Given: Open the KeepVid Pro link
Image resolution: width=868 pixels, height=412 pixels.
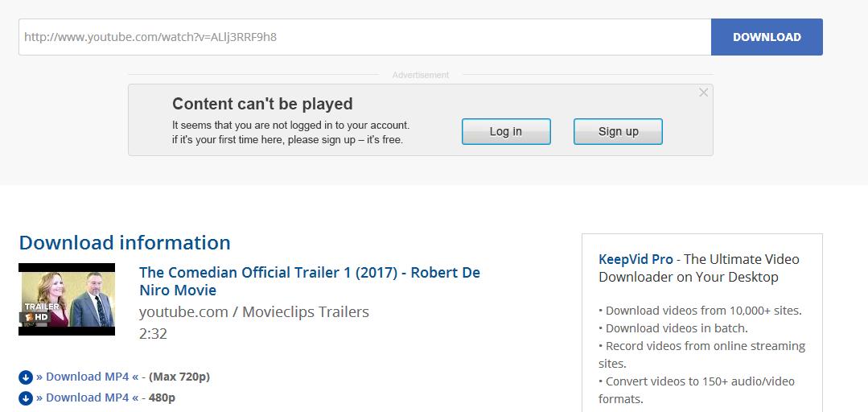Looking at the screenshot, I should [636, 259].
